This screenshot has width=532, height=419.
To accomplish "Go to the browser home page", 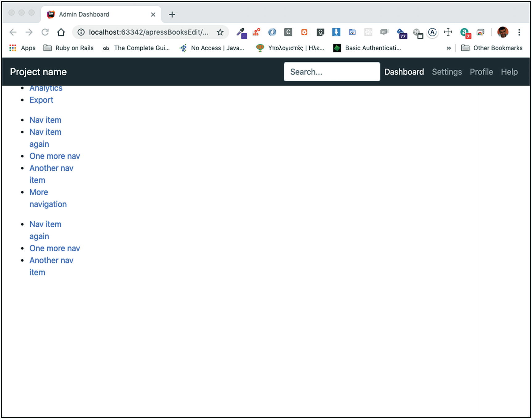I will pos(61,32).
